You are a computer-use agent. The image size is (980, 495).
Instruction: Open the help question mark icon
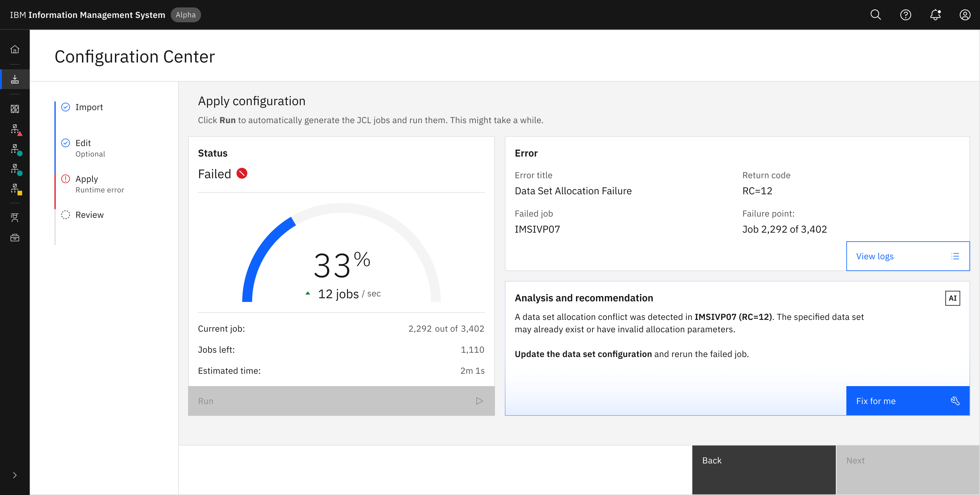pyautogui.click(x=905, y=15)
